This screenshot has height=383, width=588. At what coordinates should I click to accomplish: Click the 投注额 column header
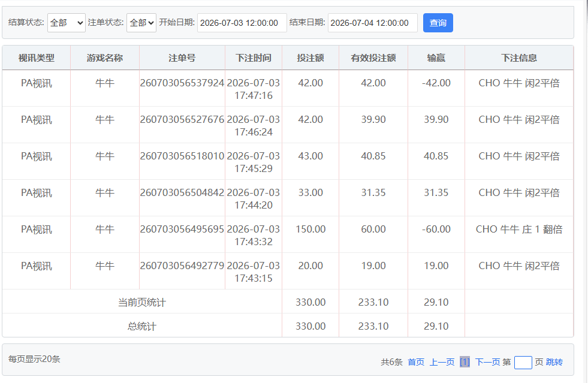click(310, 58)
